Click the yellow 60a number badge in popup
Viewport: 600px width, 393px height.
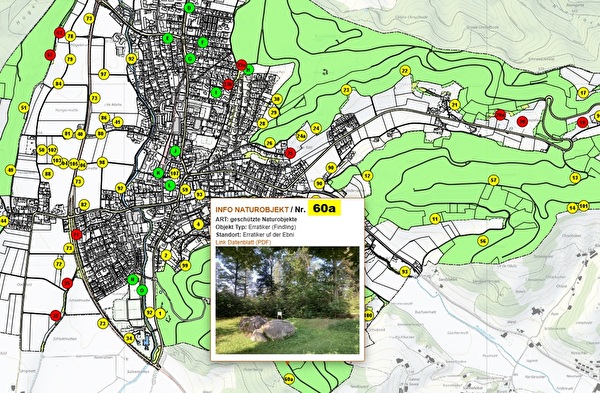click(x=324, y=208)
